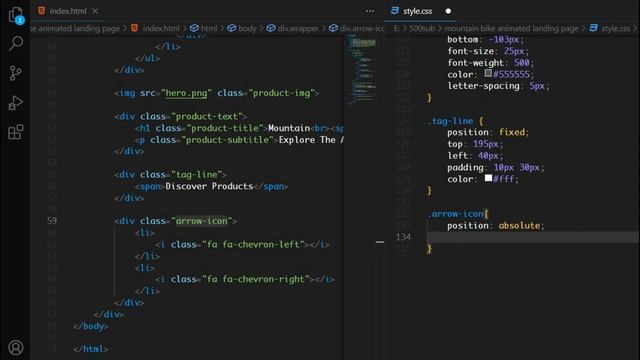The image size is (640, 360).
Task: Click line number 134 in style.css gutter
Action: tap(403, 237)
